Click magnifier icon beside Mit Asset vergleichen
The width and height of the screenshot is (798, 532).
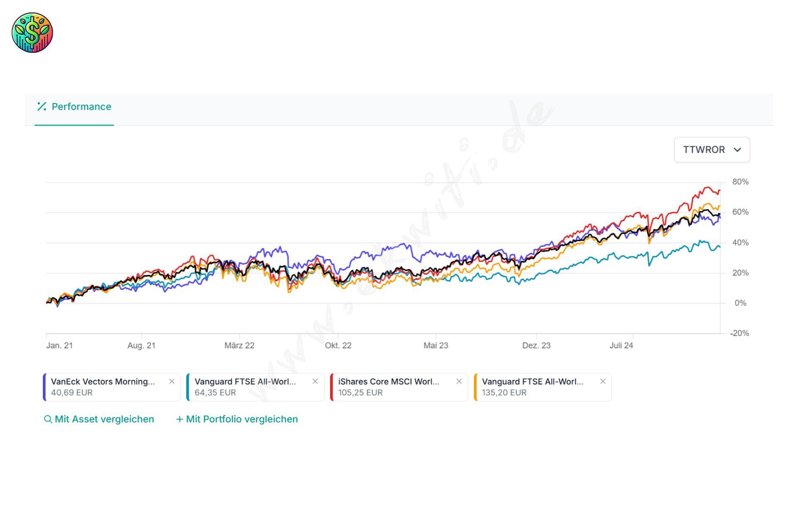tap(48, 419)
